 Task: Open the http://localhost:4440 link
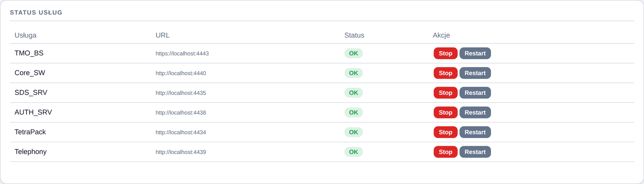click(181, 73)
